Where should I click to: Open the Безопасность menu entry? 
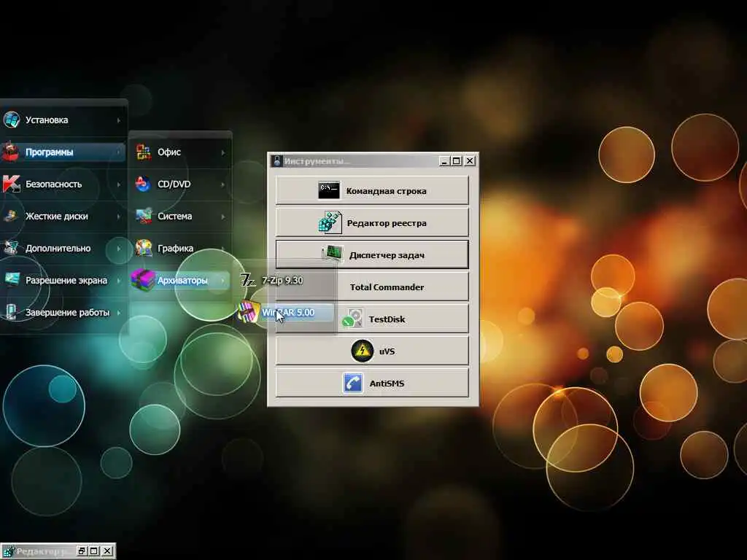pyautogui.click(x=63, y=184)
